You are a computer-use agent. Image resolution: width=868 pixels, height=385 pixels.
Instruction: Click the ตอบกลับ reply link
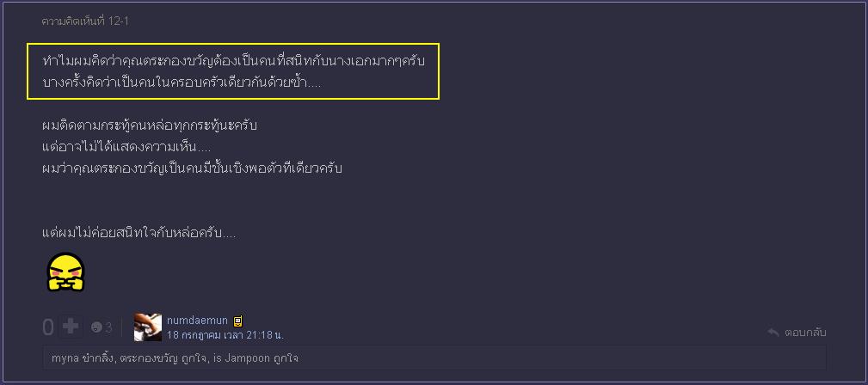[x=805, y=333]
